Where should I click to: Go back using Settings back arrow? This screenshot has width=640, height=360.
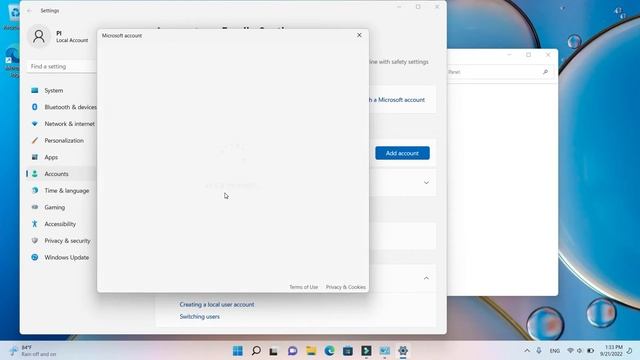click(x=29, y=11)
